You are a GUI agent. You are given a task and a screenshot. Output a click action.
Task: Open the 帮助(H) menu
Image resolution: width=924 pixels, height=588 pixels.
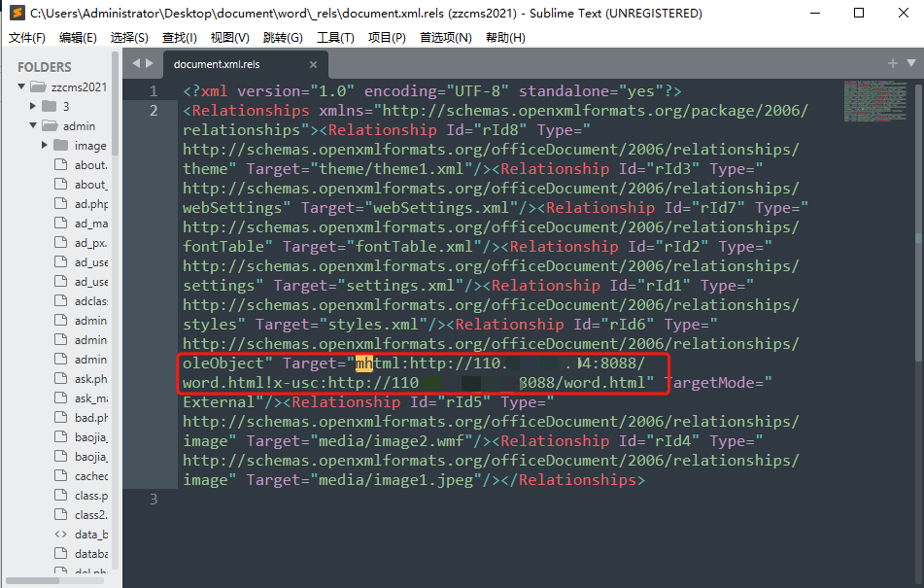[505, 38]
